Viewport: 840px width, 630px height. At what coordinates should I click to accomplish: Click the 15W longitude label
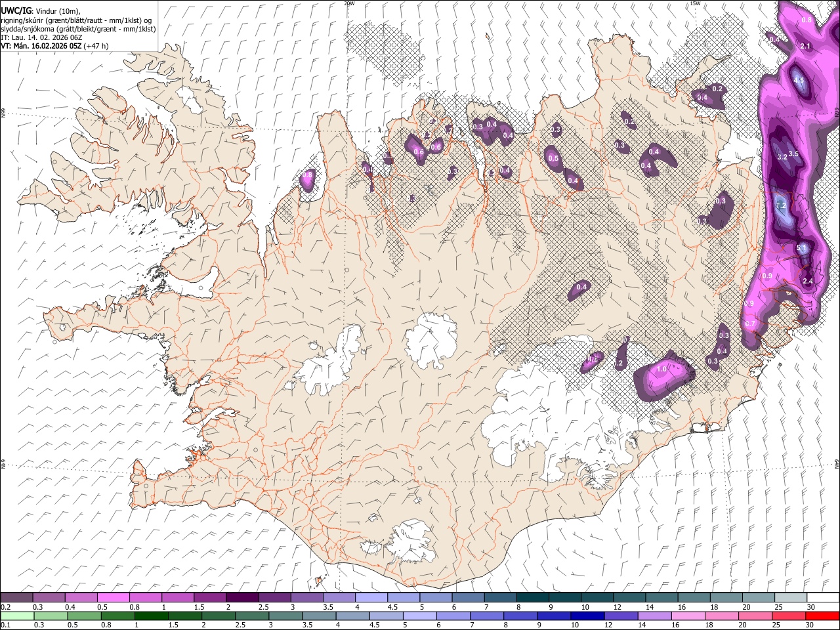[696, 3]
